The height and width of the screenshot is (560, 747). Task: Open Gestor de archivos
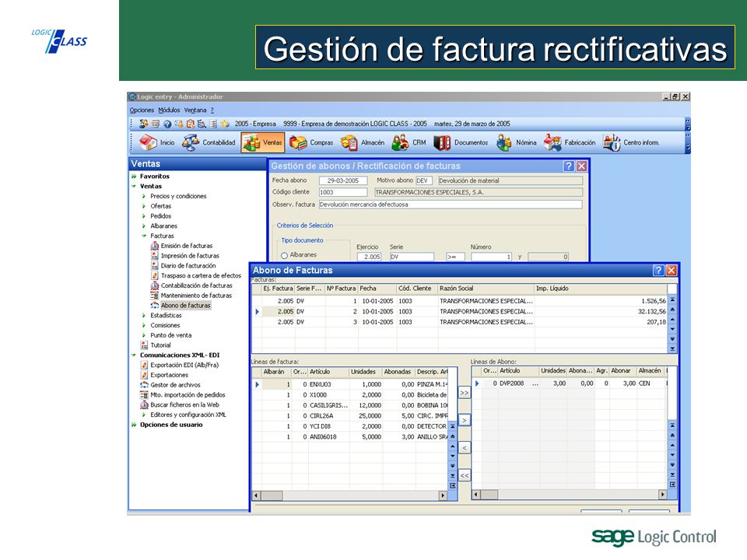[x=170, y=385]
